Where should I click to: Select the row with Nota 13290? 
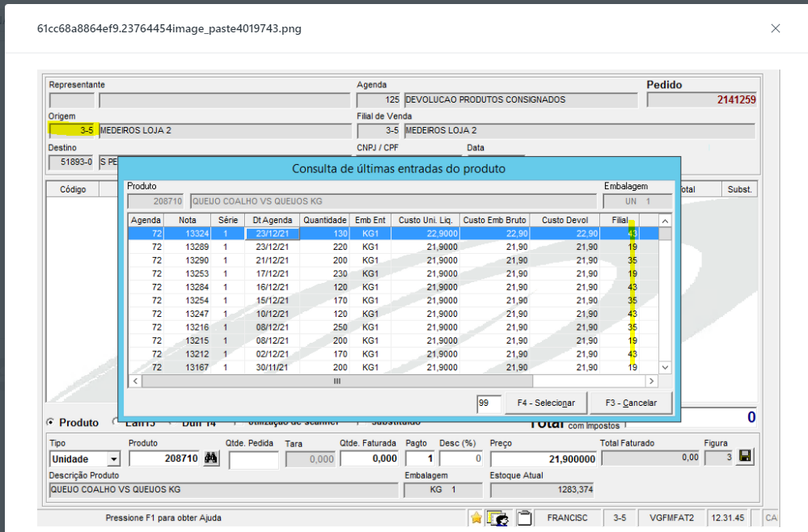click(x=393, y=260)
